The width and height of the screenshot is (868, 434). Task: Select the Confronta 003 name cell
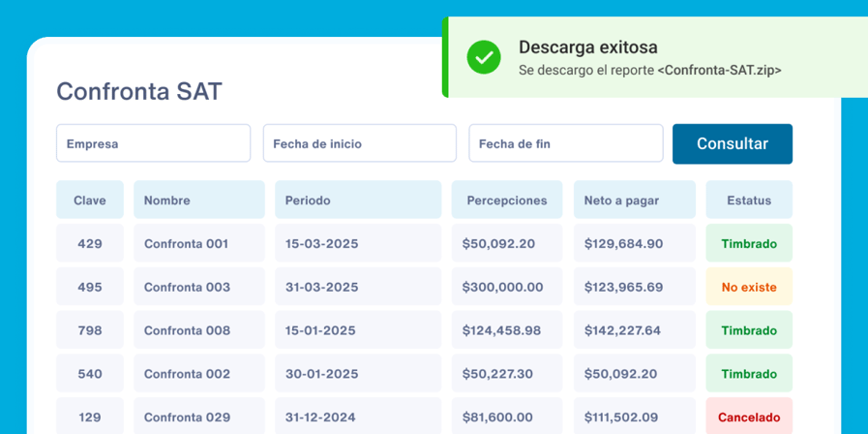(x=198, y=287)
